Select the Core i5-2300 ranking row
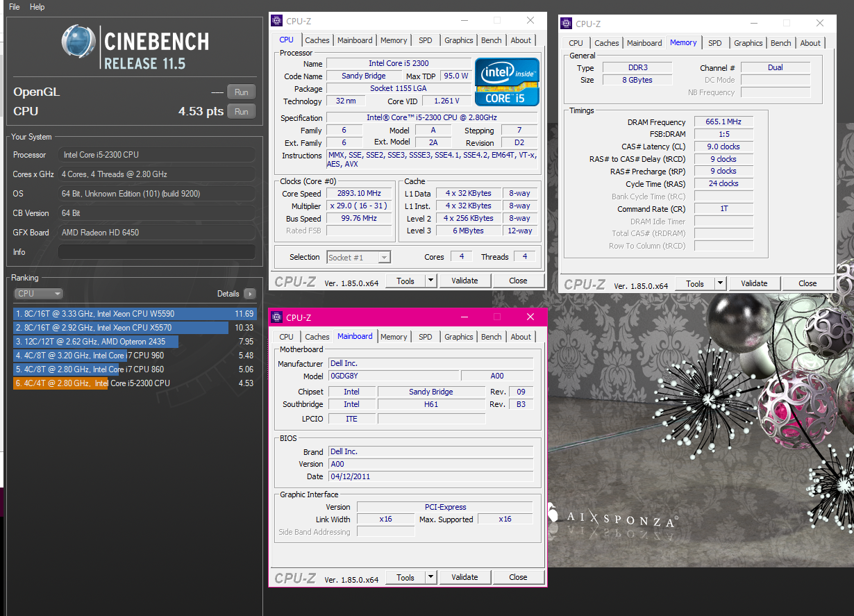 135,383
